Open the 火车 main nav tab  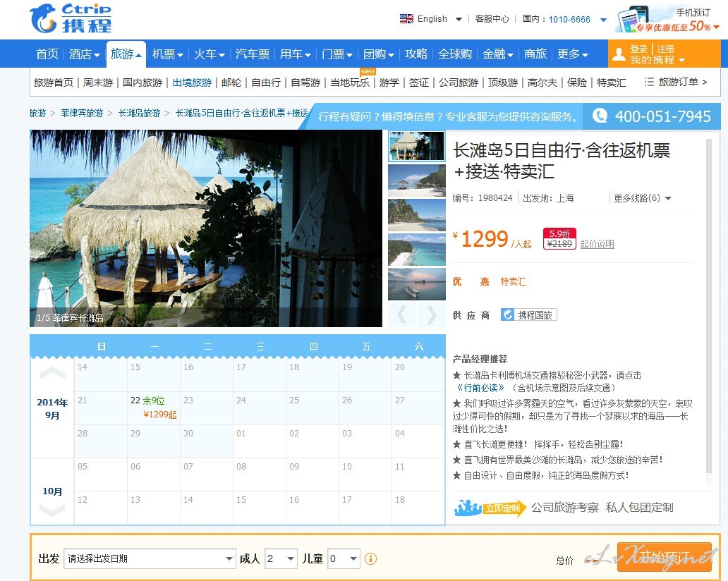209,54
